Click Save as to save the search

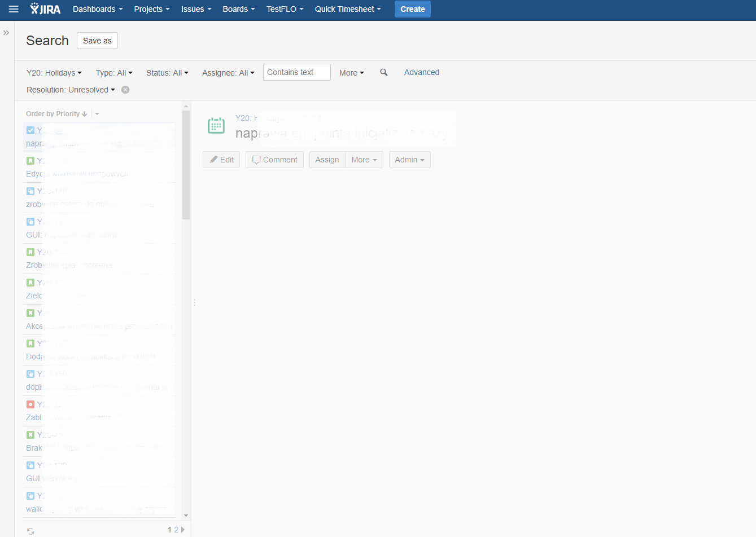tap(97, 41)
